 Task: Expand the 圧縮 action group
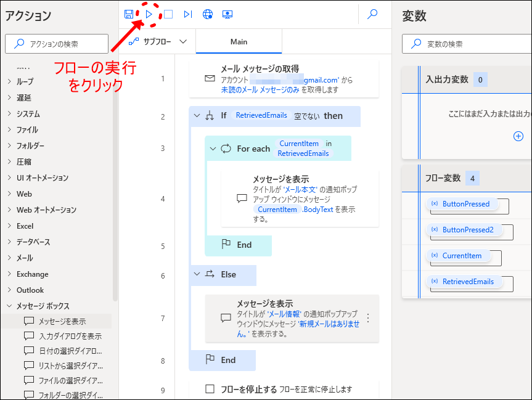click(x=9, y=162)
